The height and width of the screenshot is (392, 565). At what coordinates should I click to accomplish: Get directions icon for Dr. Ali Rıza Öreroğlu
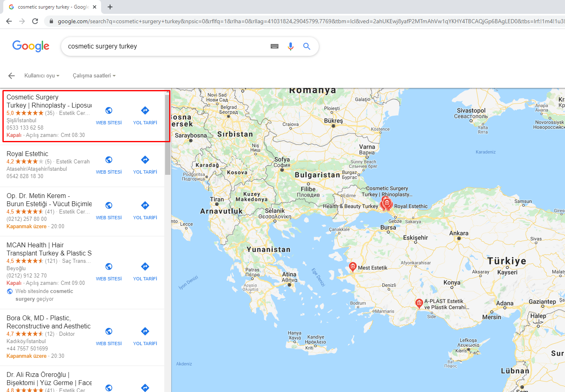(145, 388)
